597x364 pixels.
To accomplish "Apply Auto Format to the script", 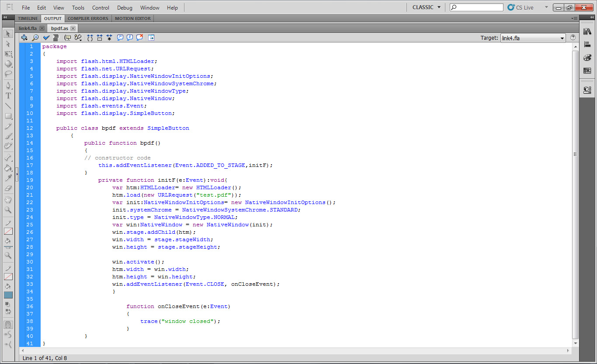I will [56, 38].
